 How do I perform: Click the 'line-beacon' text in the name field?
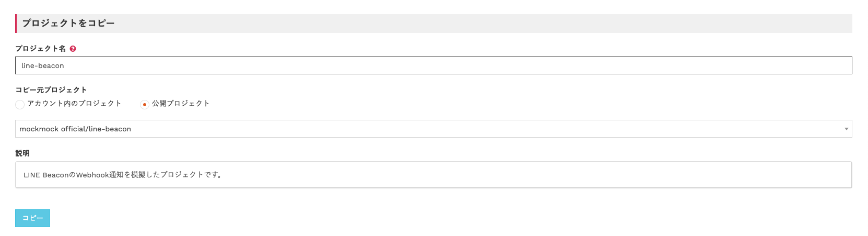(x=43, y=65)
